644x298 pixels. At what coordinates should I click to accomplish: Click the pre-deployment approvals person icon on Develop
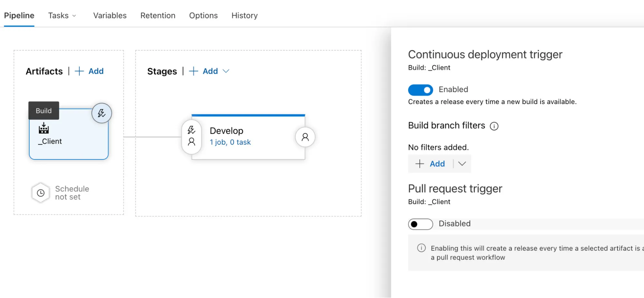coord(191,141)
